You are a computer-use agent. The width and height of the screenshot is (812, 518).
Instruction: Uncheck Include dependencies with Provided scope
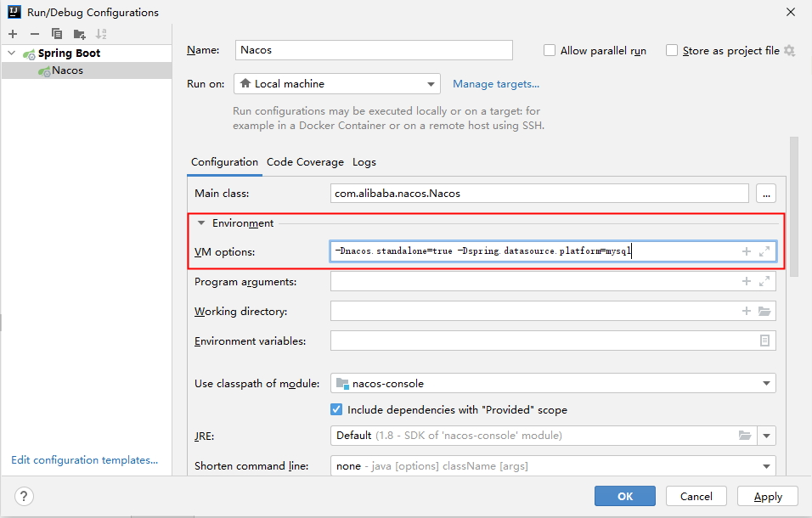pyautogui.click(x=336, y=409)
